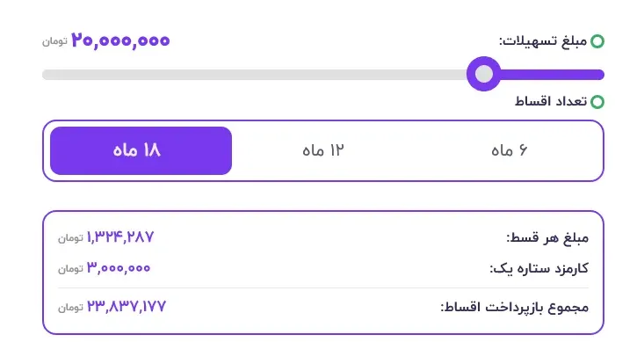Click green circle icon beside تعداد اقساط

tap(597, 101)
